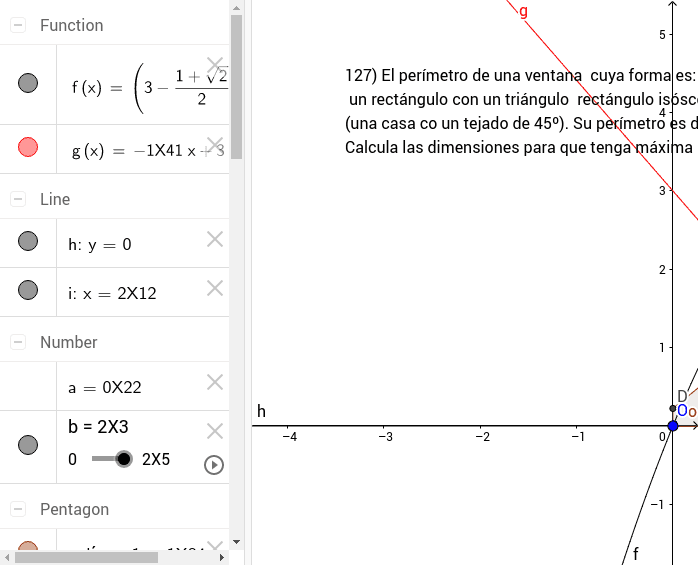Click the curve label f in the graph

tap(636, 554)
